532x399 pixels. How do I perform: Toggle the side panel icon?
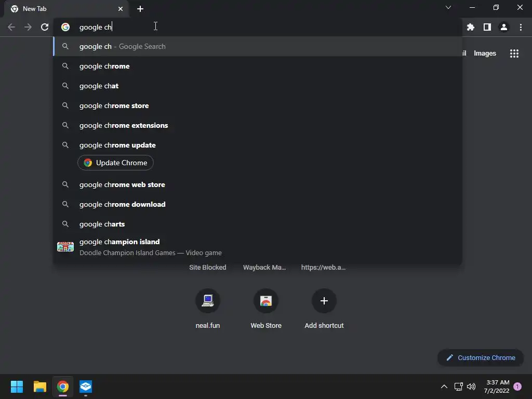click(x=487, y=27)
